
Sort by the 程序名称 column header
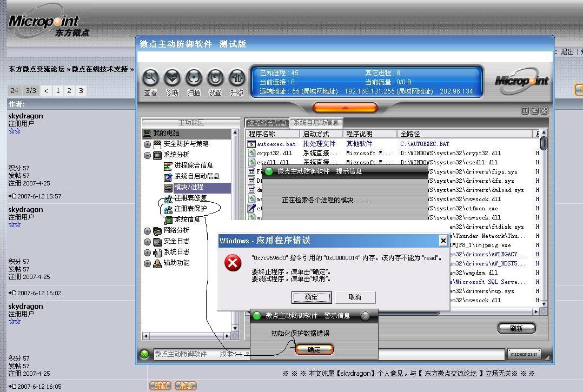(x=273, y=134)
